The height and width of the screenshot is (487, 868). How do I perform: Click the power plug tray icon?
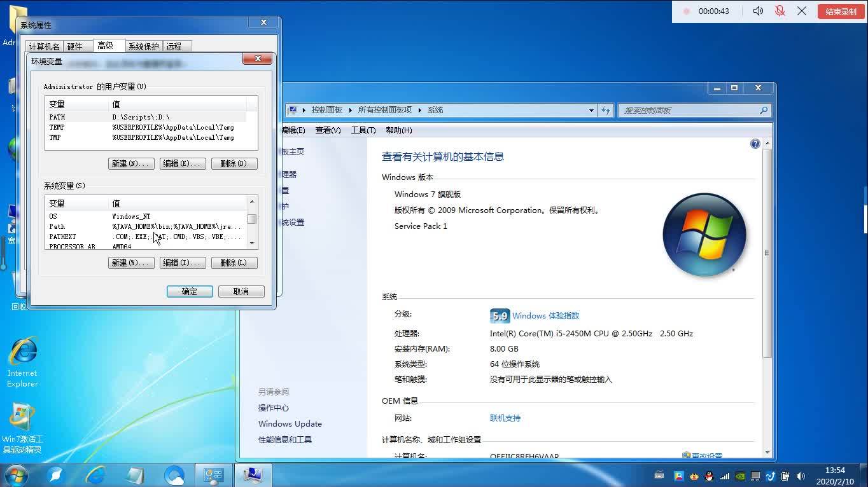pyautogui.click(x=785, y=476)
